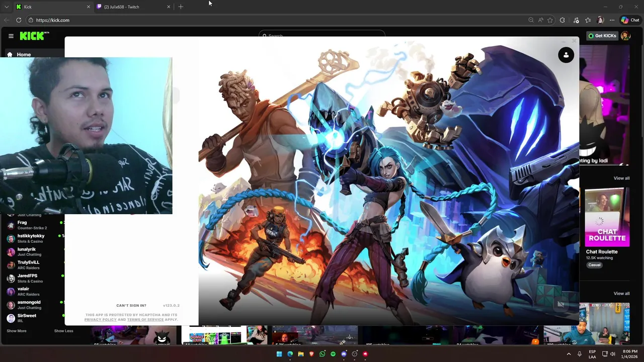Close the sign-in overlay window
This screenshot has width=644, height=362.
coord(574,41)
